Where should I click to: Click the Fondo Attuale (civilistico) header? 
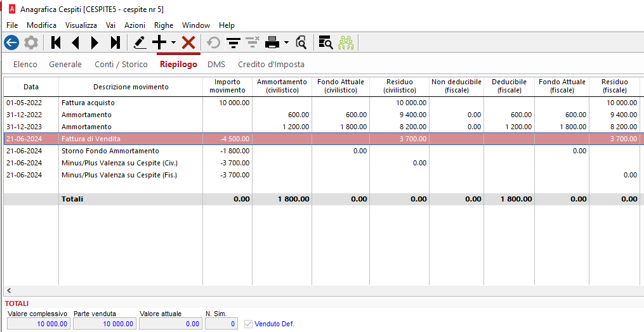coord(341,86)
